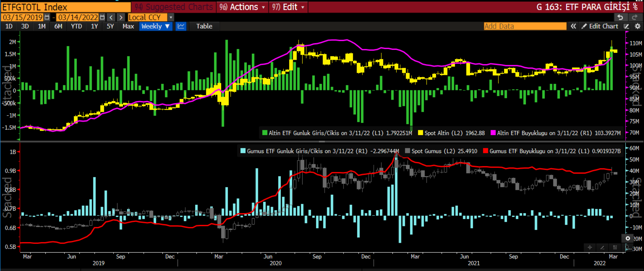Screen dimensions: 644x271
Task: Open the start date calendar picker
Action: 47,17
